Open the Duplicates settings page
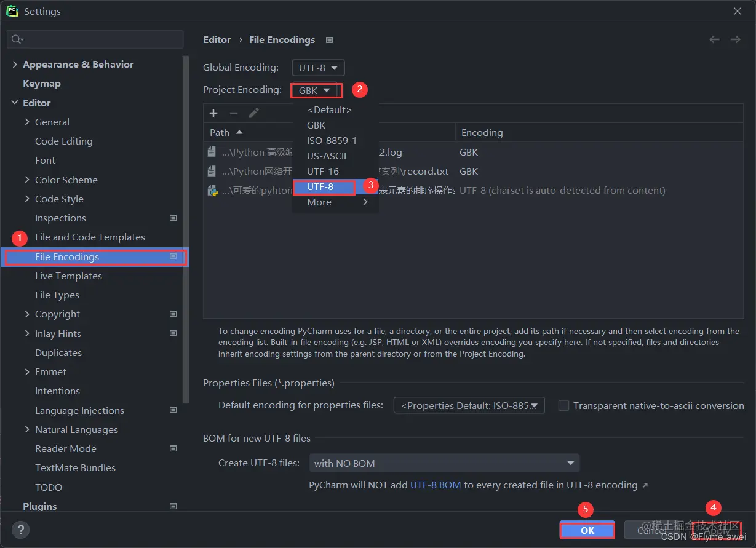The image size is (756, 548). point(58,352)
